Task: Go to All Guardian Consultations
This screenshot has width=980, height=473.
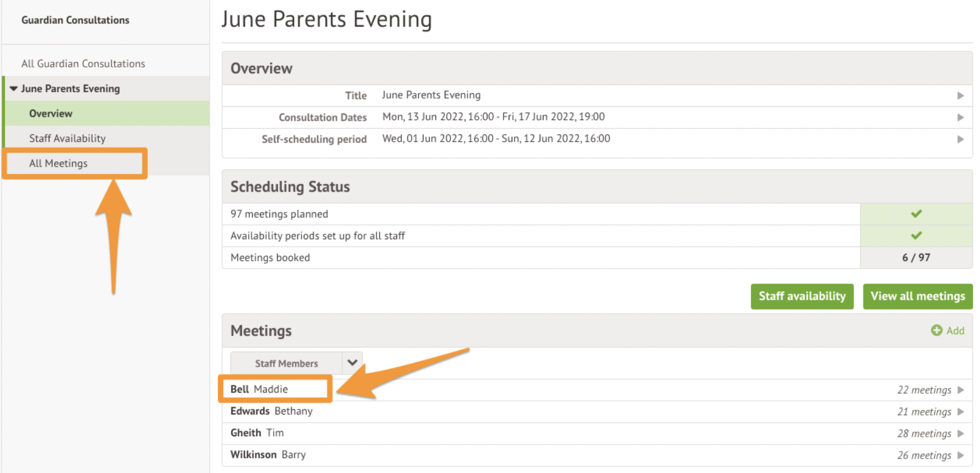Action: coord(83,64)
